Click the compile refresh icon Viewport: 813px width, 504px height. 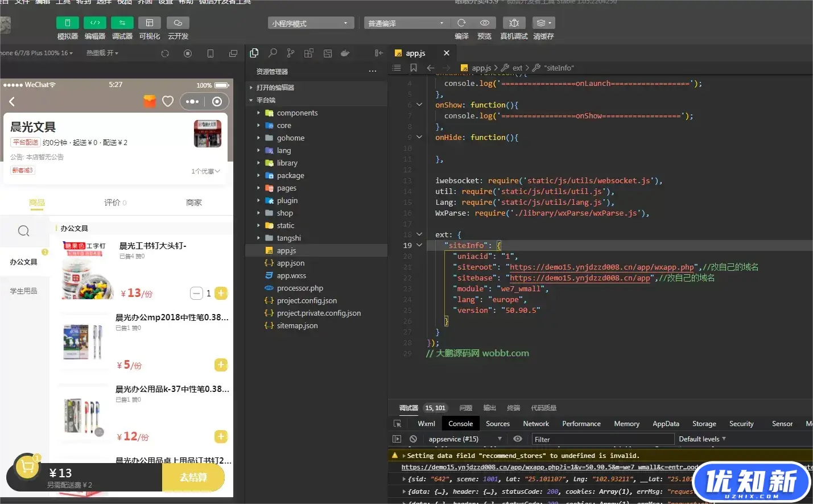click(461, 23)
